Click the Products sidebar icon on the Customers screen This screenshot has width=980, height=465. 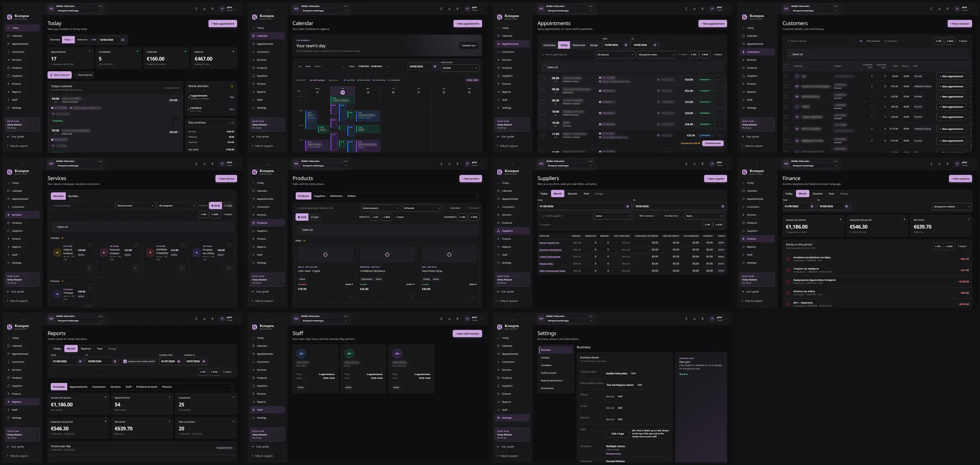pyautogui.click(x=744, y=68)
